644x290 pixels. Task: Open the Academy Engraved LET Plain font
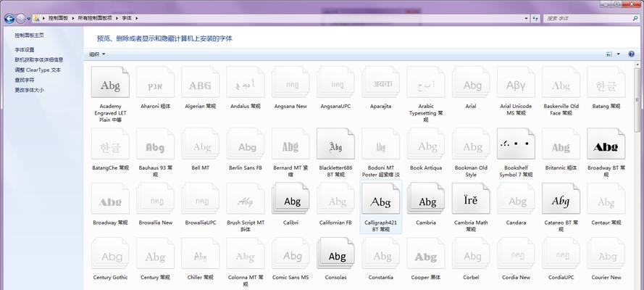click(110, 82)
